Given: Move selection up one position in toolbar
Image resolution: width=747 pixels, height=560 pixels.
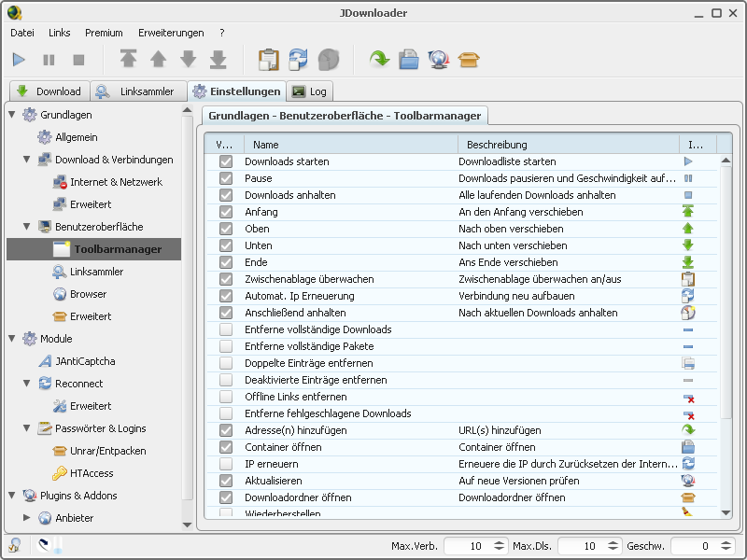Looking at the screenshot, I should click(158, 59).
